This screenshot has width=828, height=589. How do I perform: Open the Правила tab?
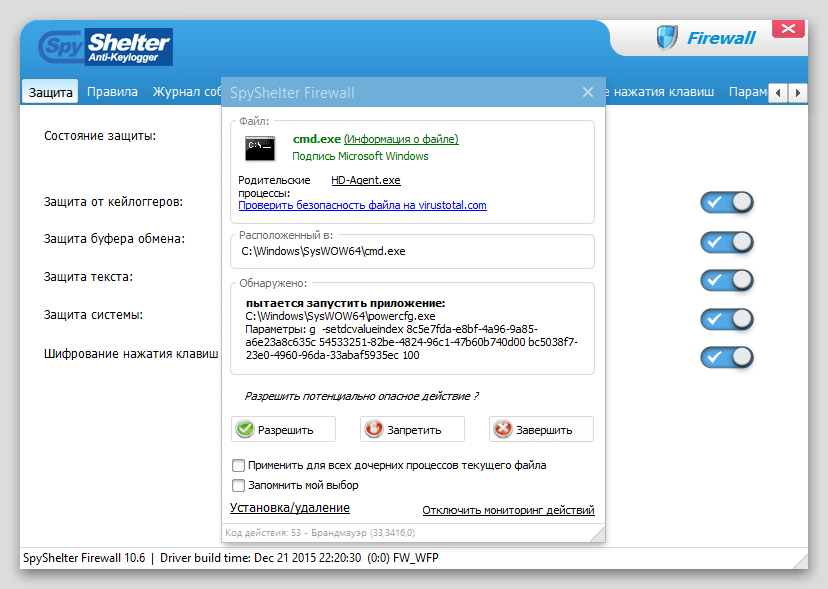pos(112,92)
